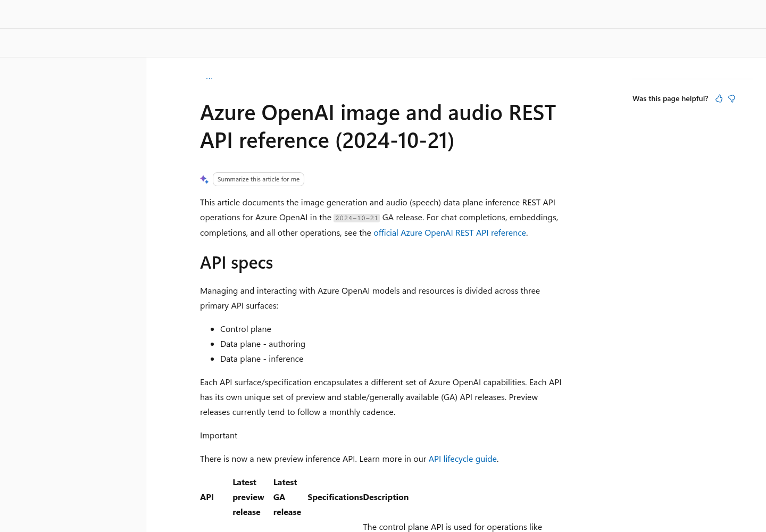Click the 'Data plane - authoring' list item
This screenshot has width=766, height=532.
point(263,344)
